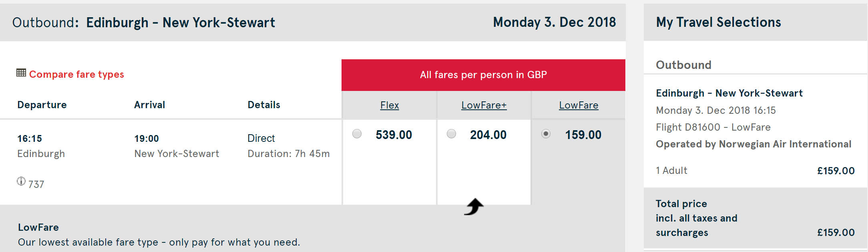Open the Flex fare type header link
Image resolution: width=868 pixels, height=252 pixels.
pyautogui.click(x=390, y=105)
